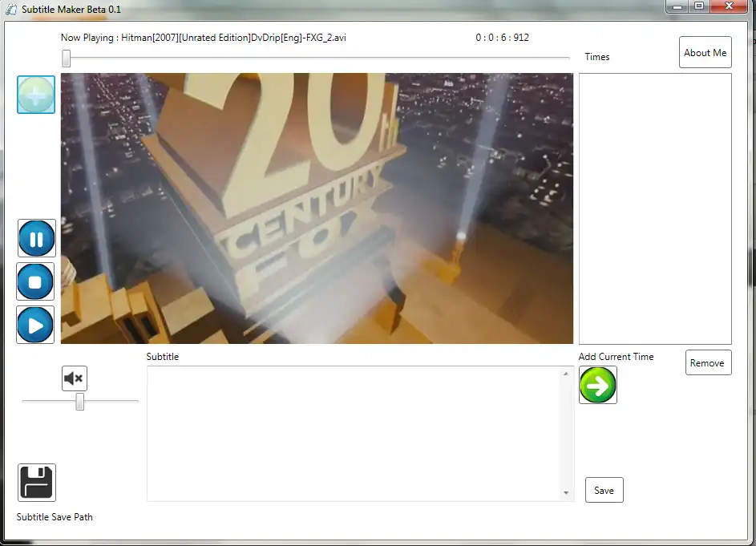Click the green plus add video icon
This screenshot has width=756, height=546.
point(36,95)
